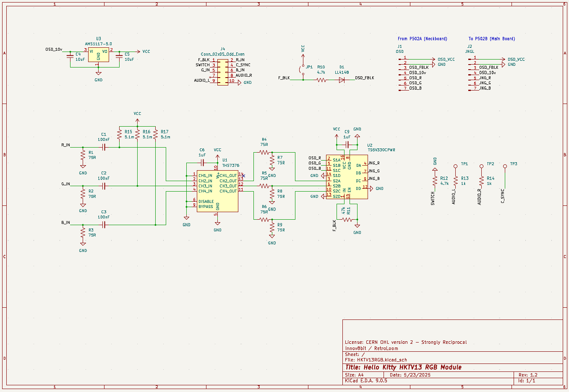Screen dimensions: 569x392
Task: Click the OSD_FBLK label after diode D1
Action: point(365,78)
